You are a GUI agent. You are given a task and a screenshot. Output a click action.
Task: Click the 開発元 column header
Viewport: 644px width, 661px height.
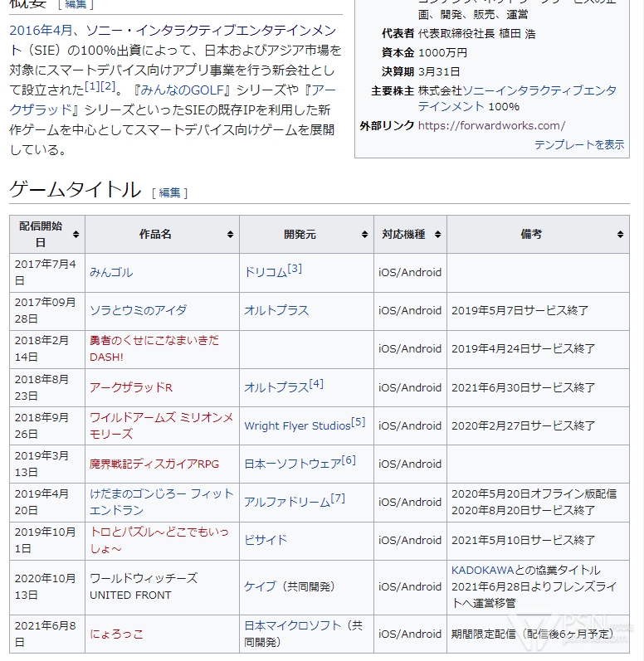tap(306, 235)
